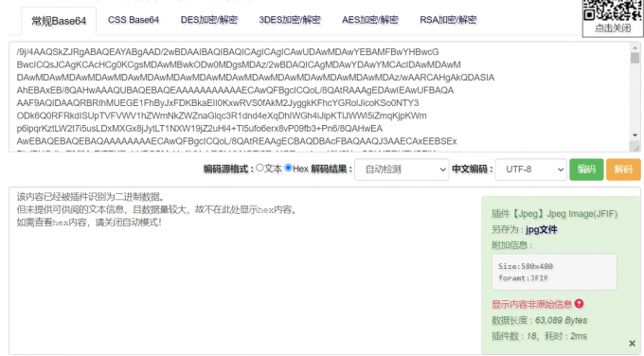Open the 3DES加密/解密 tab
Image resolution: width=644 pixels, height=356 pixels.
[290, 20]
